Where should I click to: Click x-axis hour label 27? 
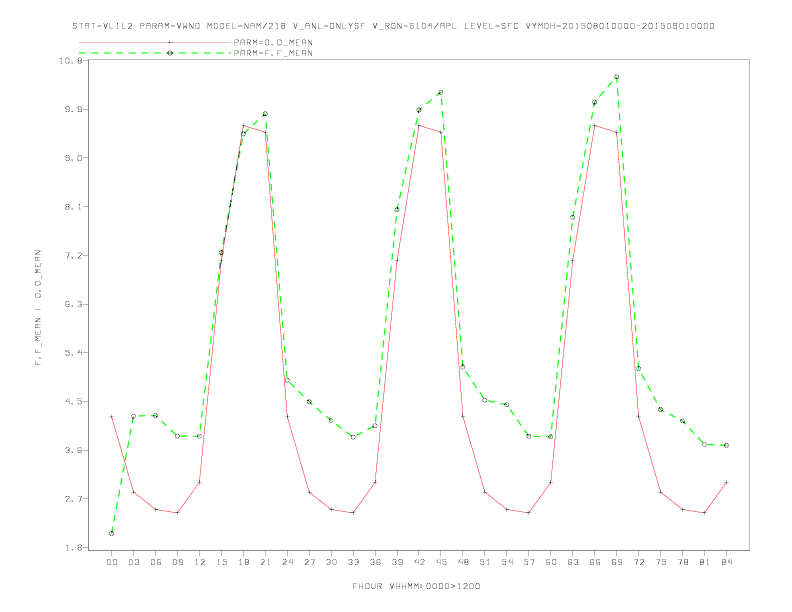(x=309, y=562)
